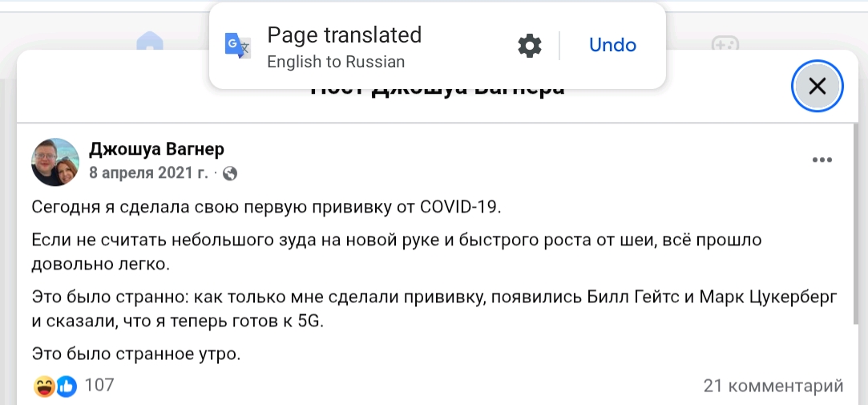868x405 pixels.
Task: Click the post date 8 апреля 2021
Action: tap(148, 173)
